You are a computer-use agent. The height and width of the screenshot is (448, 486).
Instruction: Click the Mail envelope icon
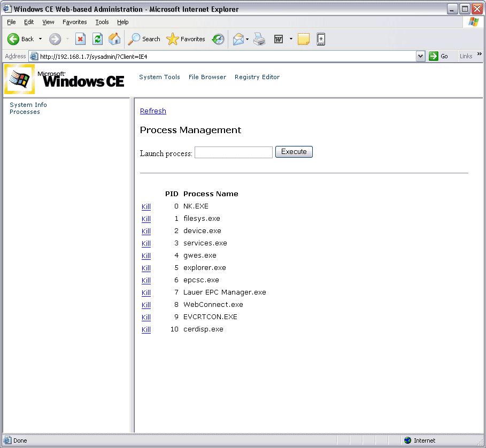pyautogui.click(x=238, y=39)
